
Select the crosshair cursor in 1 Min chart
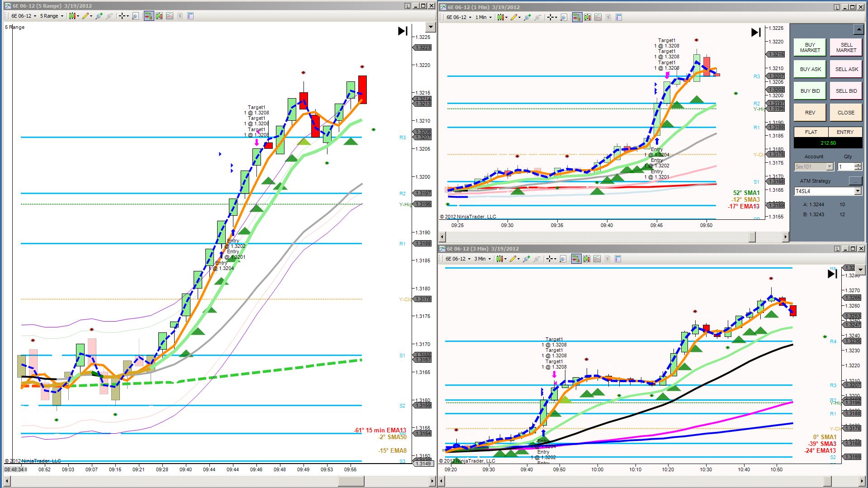(552, 17)
